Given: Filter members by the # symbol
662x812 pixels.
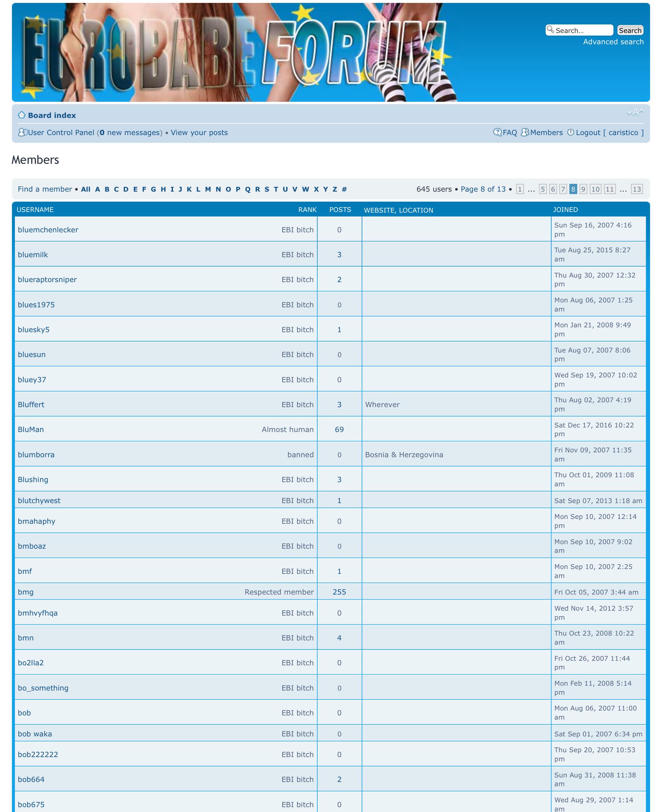Looking at the screenshot, I should [x=344, y=189].
